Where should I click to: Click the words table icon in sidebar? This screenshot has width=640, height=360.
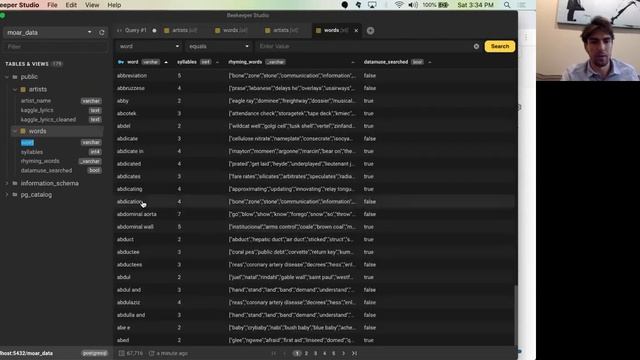coord(23,131)
